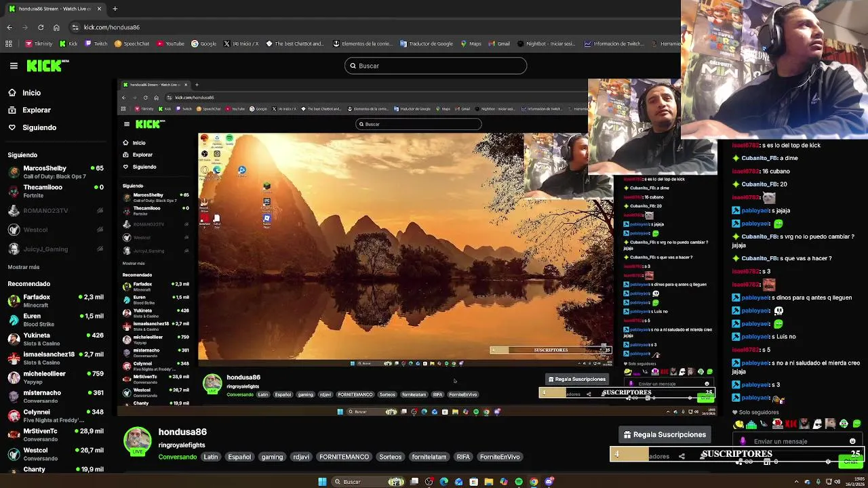This screenshot has width=868, height=488.
Task: Open File Explorer from the taskbar
Action: click(488, 482)
